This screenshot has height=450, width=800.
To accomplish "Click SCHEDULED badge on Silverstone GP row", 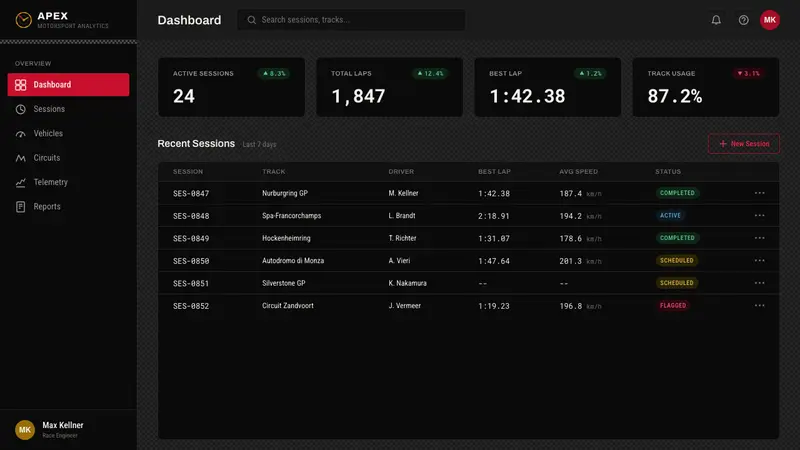I will coord(677,283).
